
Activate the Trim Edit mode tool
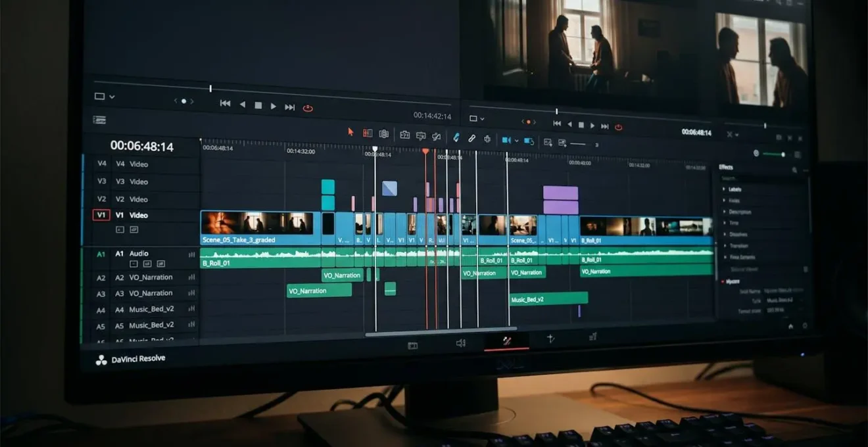368,133
